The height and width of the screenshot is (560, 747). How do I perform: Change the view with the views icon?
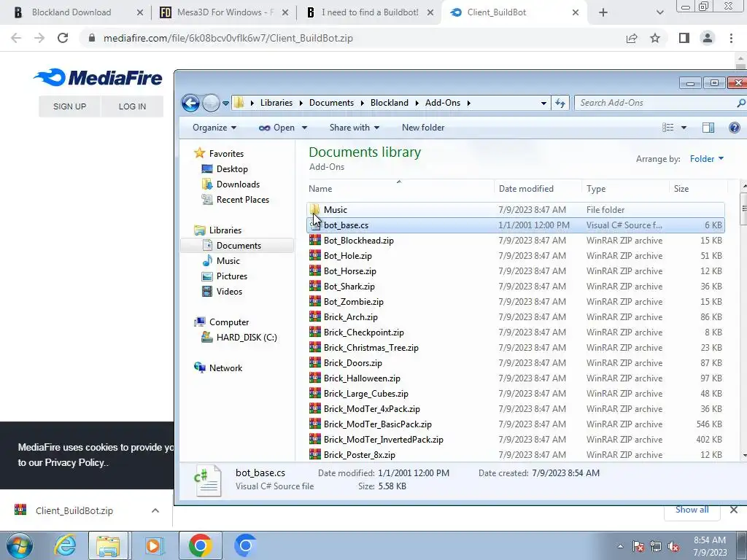[668, 128]
